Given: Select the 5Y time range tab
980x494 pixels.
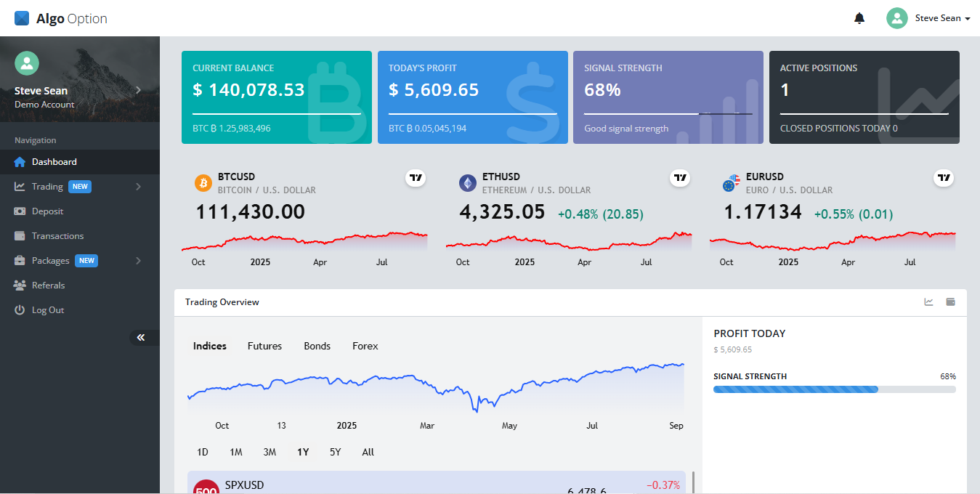Looking at the screenshot, I should point(335,452).
